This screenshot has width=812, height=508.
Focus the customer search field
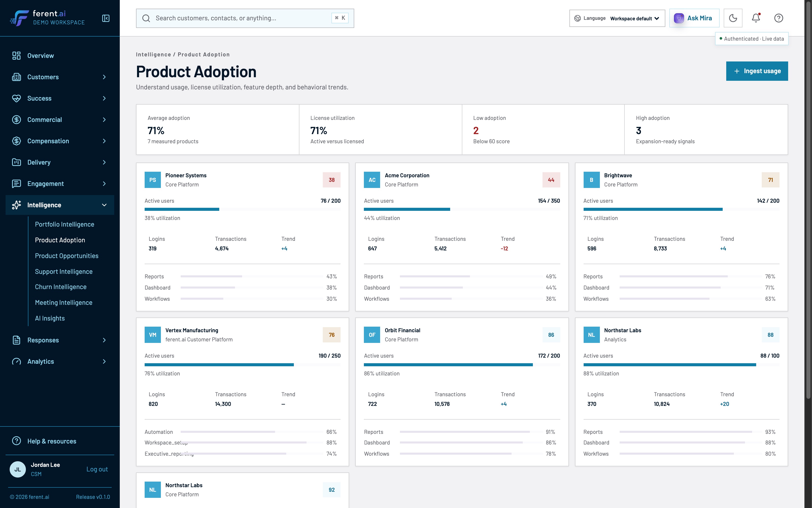[245, 18]
